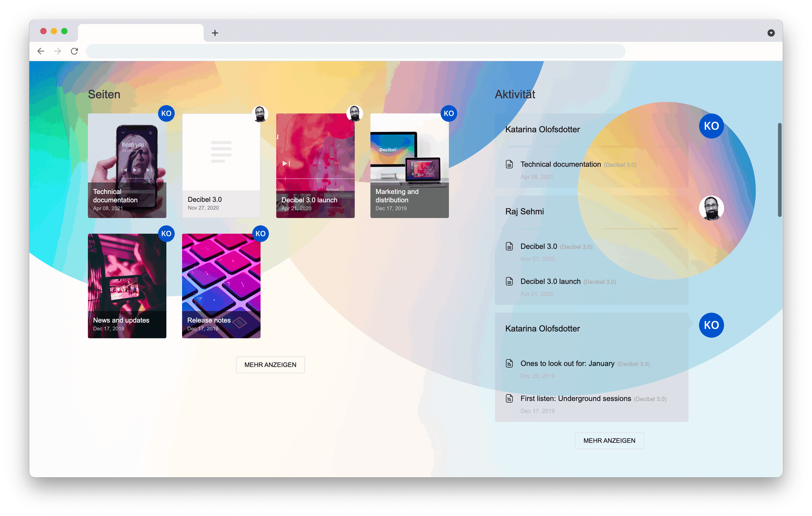Open a new tab with the plus icon
Viewport: 812px width, 516px height.
tap(215, 33)
